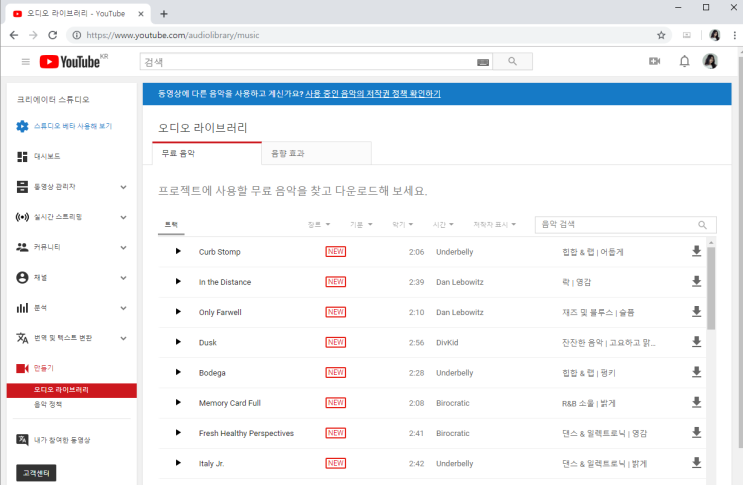Download the Memory Card Full track
The image size is (743, 485).
tap(696, 403)
